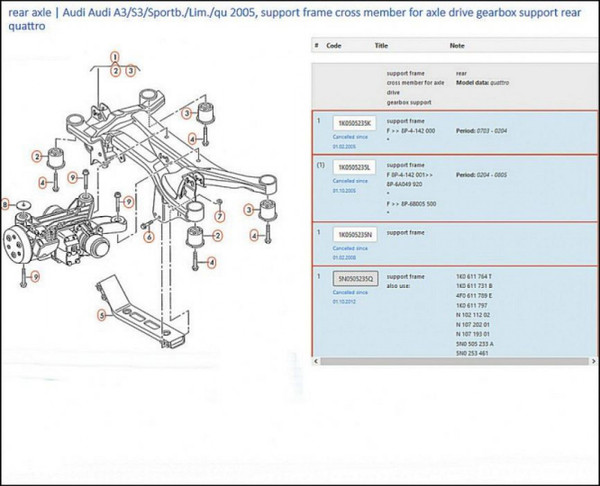Click part code 5N0505235Q
600x486 pixels.
tap(355, 279)
